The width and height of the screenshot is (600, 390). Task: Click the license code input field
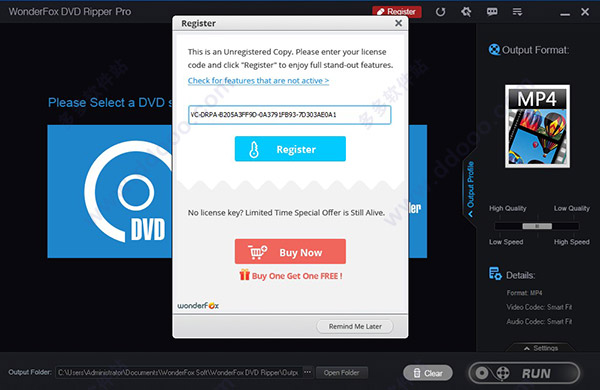pyautogui.click(x=290, y=115)
